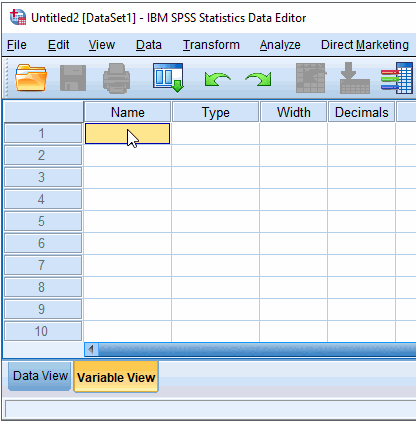
Task: Select the Variable View tab
Action: (x=116, y=377)
